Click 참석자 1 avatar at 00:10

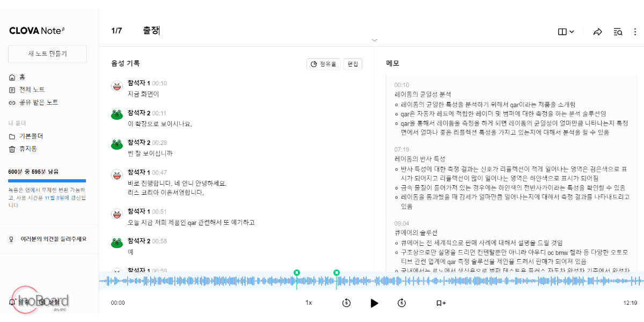[117, 86]
